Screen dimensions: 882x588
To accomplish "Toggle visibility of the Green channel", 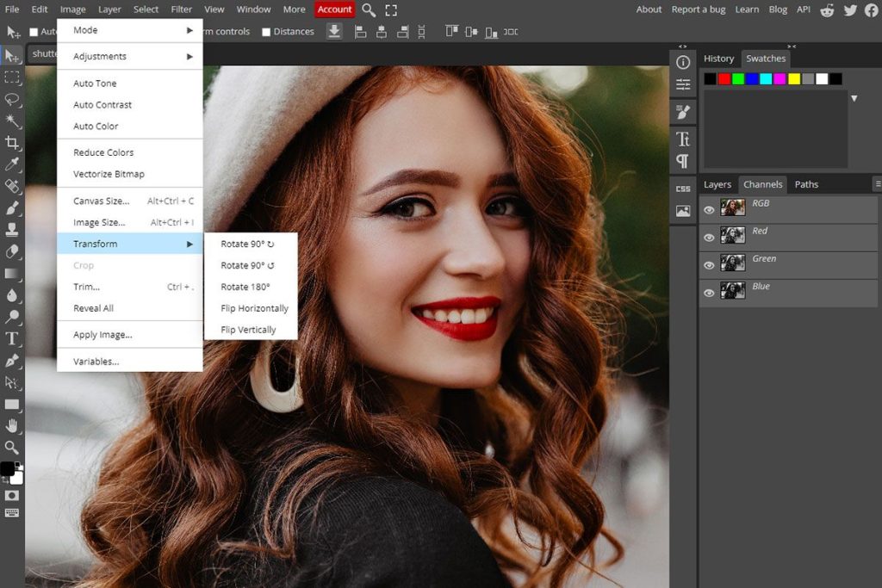I will pos(709,265).
